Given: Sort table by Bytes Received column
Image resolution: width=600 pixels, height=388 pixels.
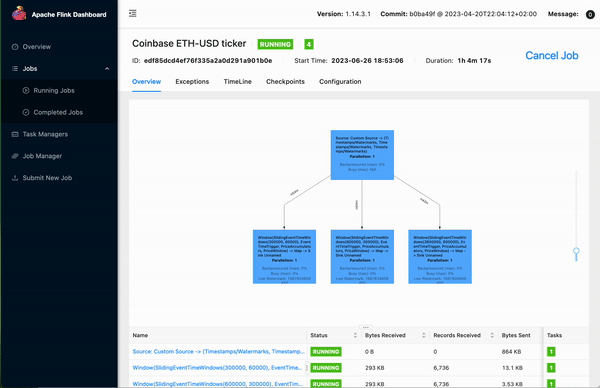Looking at the screenshot, I should tap(424, 335).
